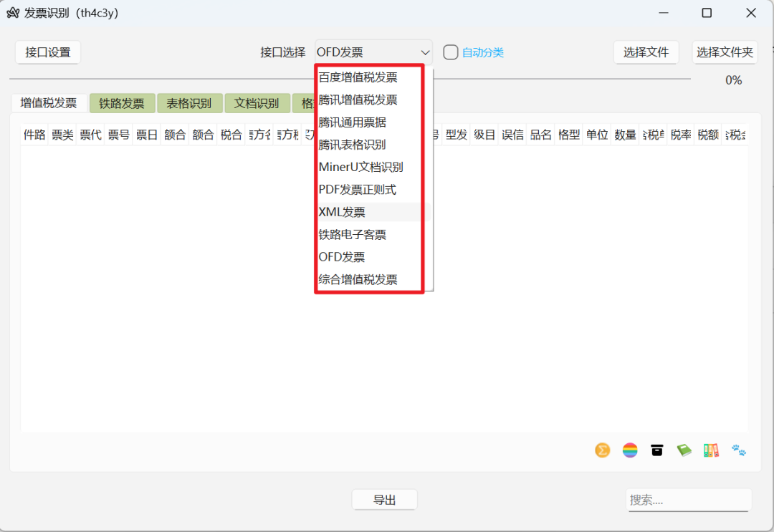Click the app logo in the title bar
The width and height of the screenshot is (774, 532).
[x=12, y=13]
